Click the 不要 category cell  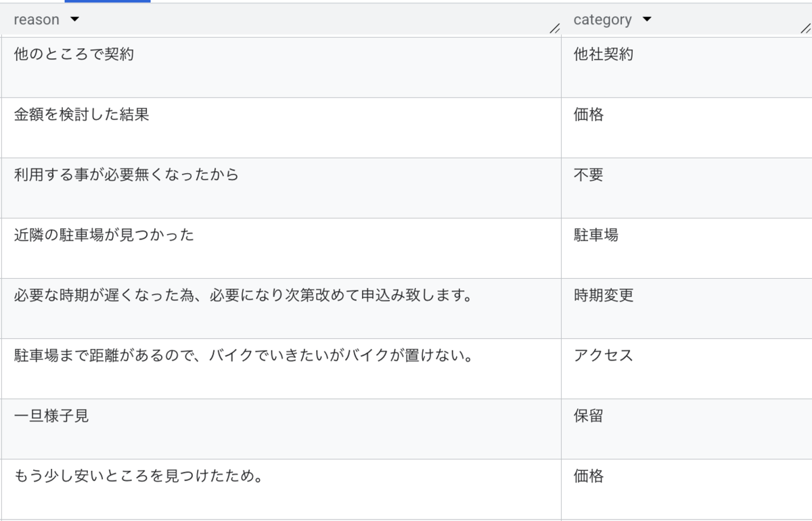[x=687, y=188]
